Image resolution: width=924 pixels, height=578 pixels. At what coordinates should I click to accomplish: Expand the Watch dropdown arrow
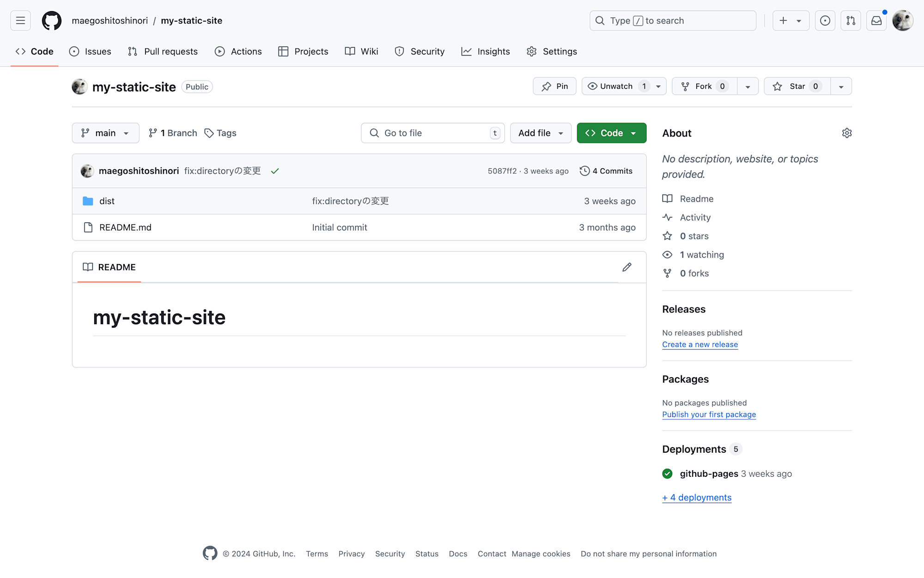(x=658, y=86)
